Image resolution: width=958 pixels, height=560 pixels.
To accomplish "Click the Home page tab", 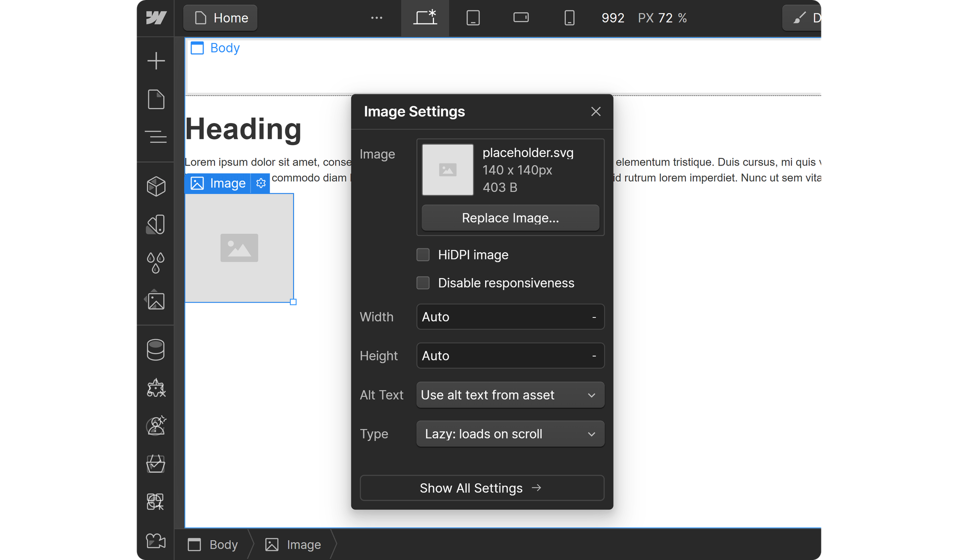I will (x=220, y=18).
